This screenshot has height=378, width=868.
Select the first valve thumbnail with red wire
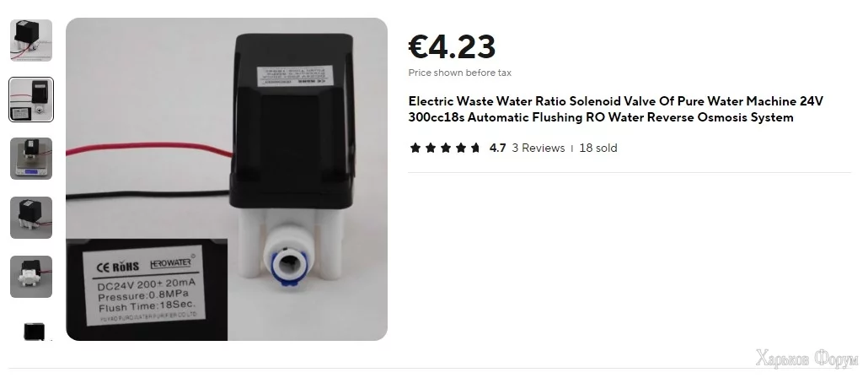31,40
